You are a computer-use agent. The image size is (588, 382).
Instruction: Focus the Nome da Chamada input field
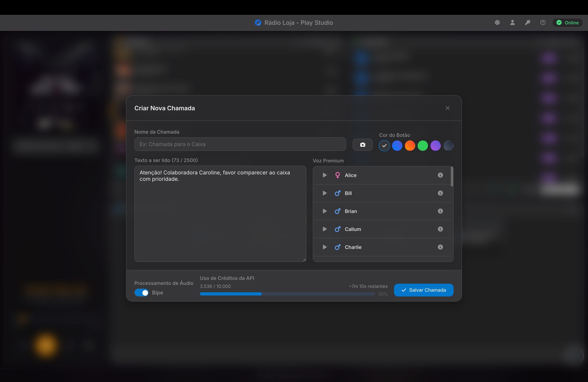click(240, 144)
